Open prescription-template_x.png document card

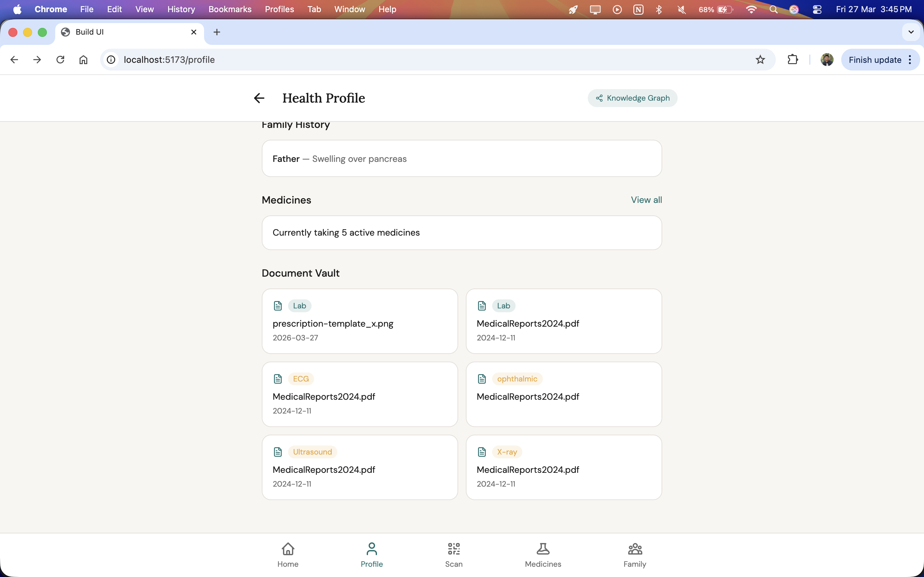click(359, 321)
